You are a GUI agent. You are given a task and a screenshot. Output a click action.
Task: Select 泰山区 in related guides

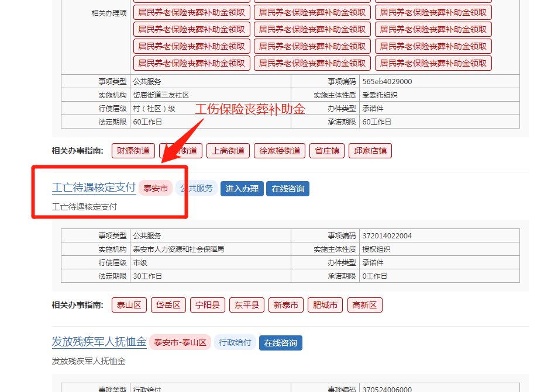click(x=129, y=305)
